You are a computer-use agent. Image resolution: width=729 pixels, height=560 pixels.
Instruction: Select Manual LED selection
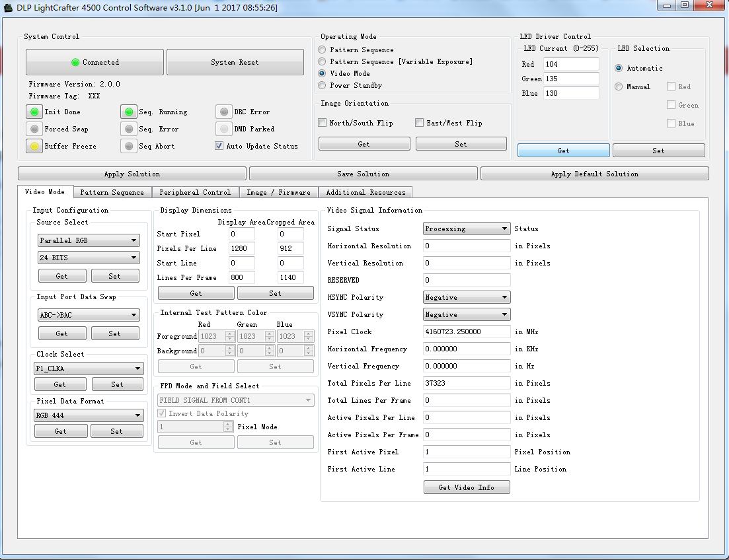point(619,87)
